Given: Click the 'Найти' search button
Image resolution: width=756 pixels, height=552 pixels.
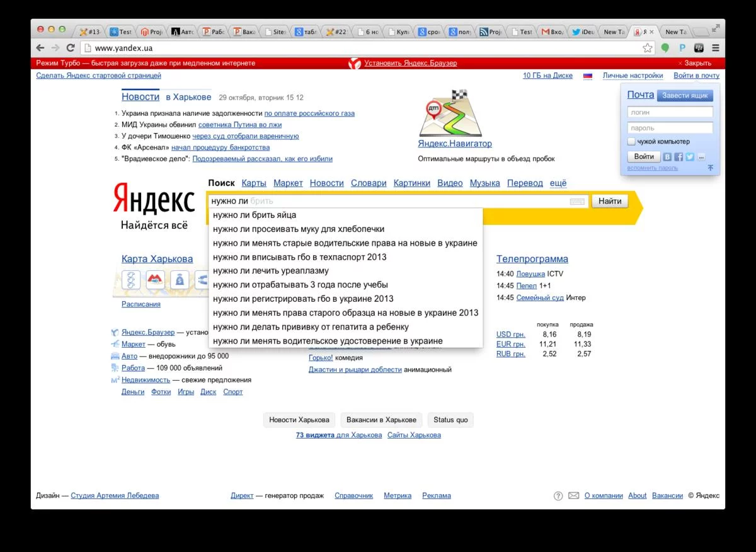Looking at the screenshot, I should tap(610, 202).
